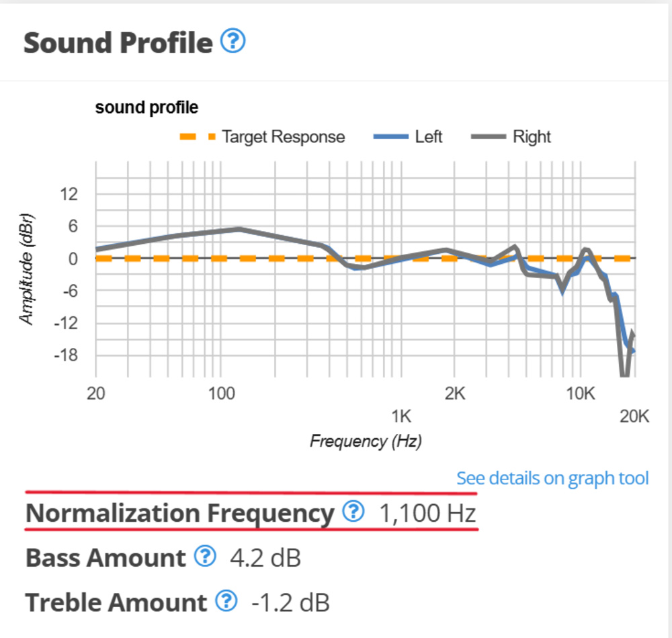Click the 4.2 dB bass value
This screenshot has height=638, width=672.
[x=267, y=557]
